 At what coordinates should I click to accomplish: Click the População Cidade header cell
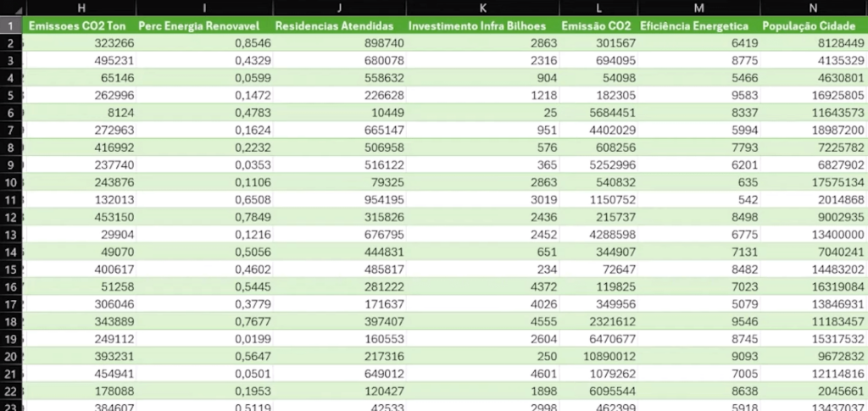(x=814, y=25)
